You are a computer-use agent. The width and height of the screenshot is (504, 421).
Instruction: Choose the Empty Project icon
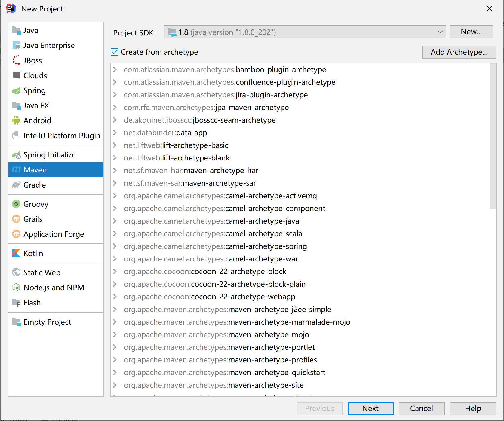click(16, 322)
